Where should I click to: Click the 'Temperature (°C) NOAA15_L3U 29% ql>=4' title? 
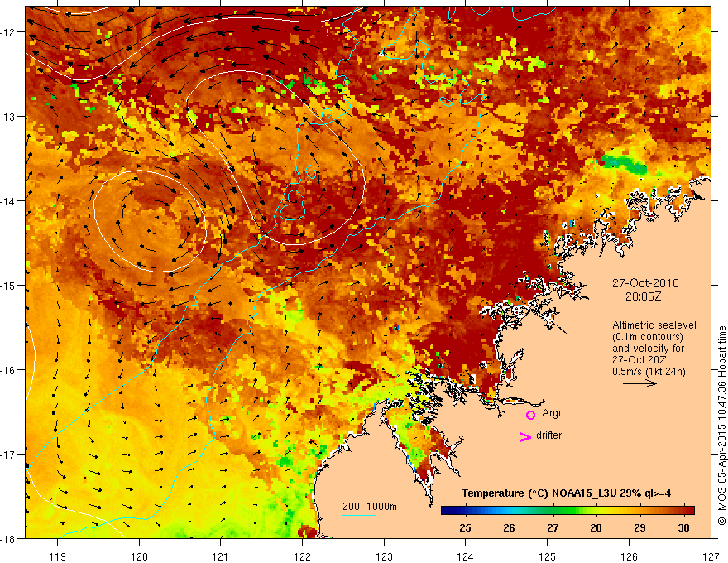pos(567,493)
